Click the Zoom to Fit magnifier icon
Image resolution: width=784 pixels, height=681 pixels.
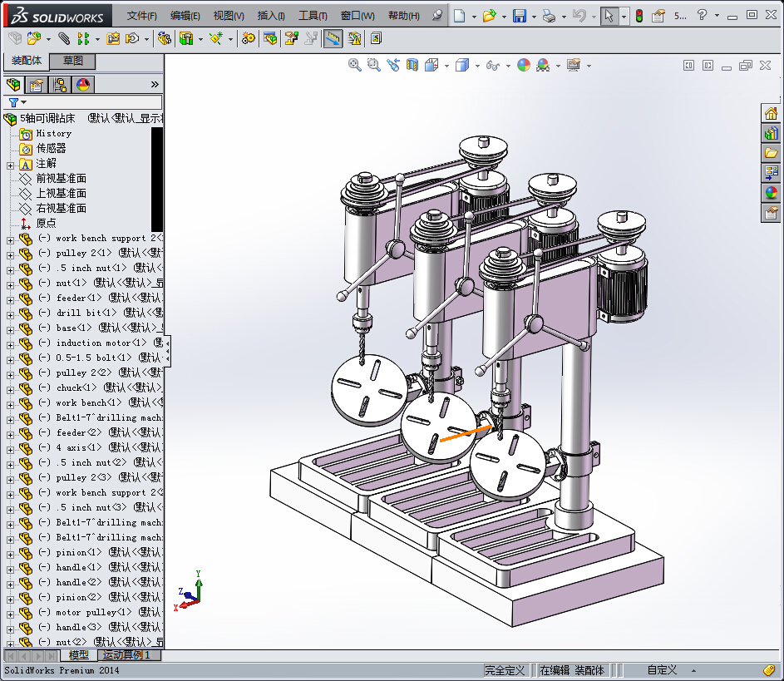pyautogui.click(x=355, y=65)
